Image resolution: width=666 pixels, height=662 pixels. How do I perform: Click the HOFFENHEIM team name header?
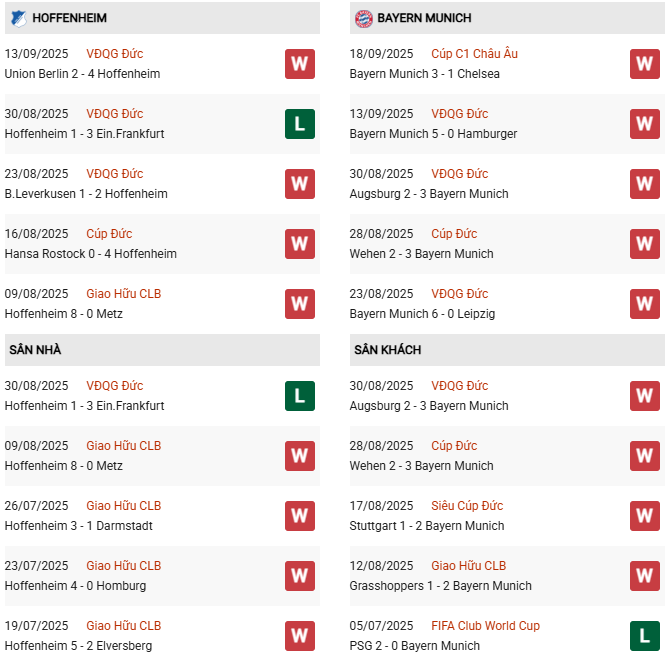click(x=69, y=18)
